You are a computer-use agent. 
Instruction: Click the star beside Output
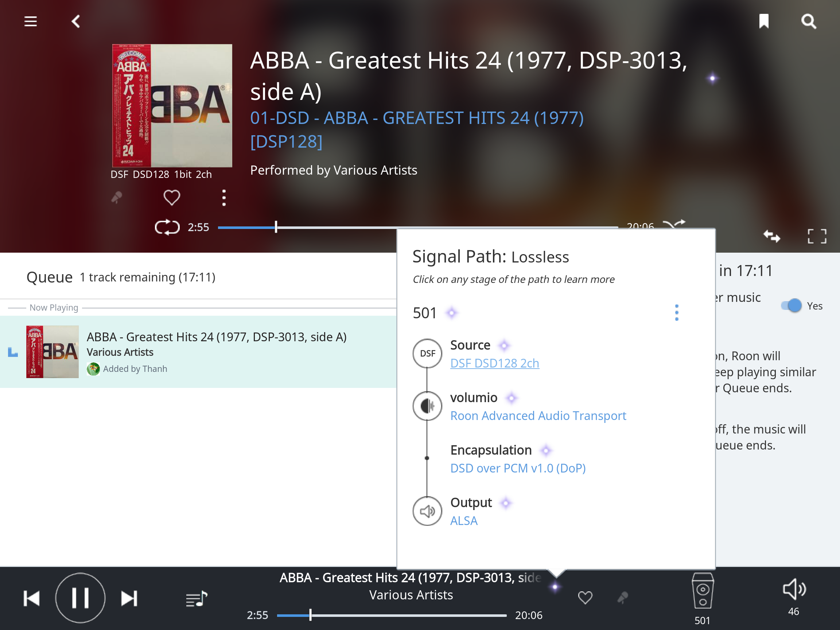coord(505,503)
